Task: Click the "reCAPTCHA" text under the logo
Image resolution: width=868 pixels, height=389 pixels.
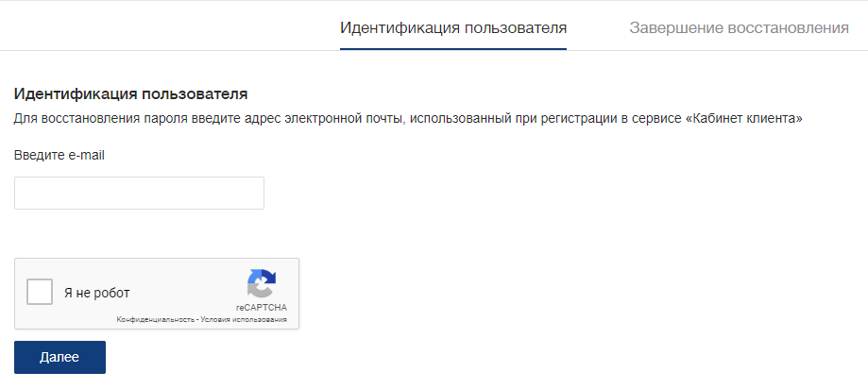Action: (262, 308)
